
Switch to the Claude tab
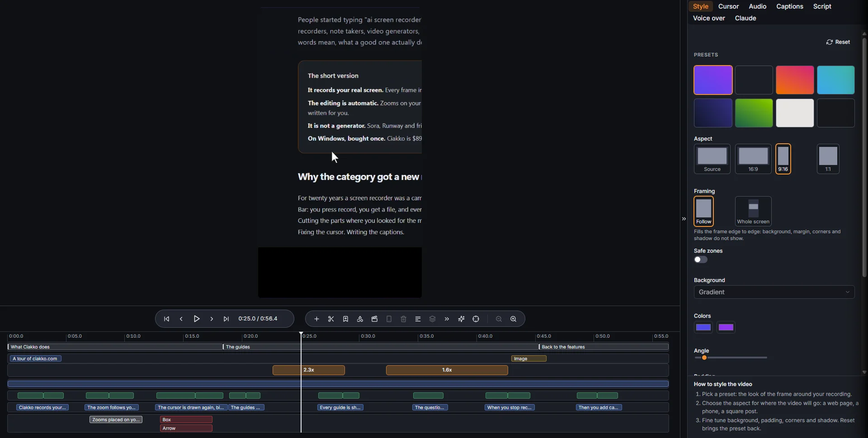[x=745, y=18]
